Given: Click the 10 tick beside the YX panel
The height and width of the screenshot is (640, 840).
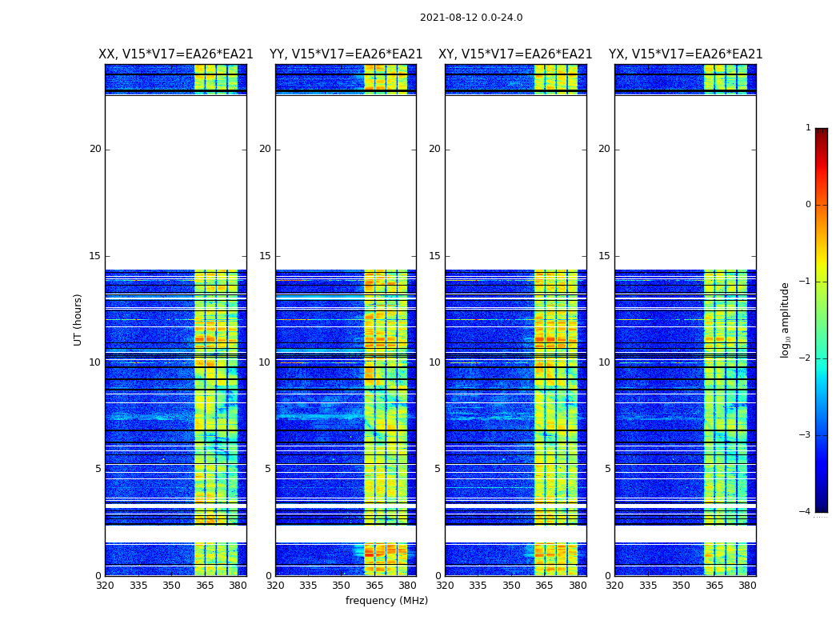Looking at the screenshot, I should click(x=604, y=362).
